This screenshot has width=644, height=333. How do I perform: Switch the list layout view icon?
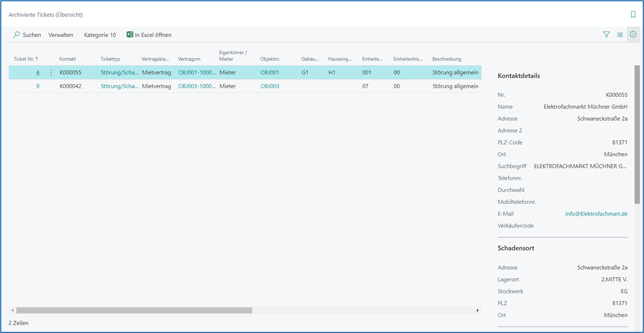pyautogui.click(x=620, y=35)
